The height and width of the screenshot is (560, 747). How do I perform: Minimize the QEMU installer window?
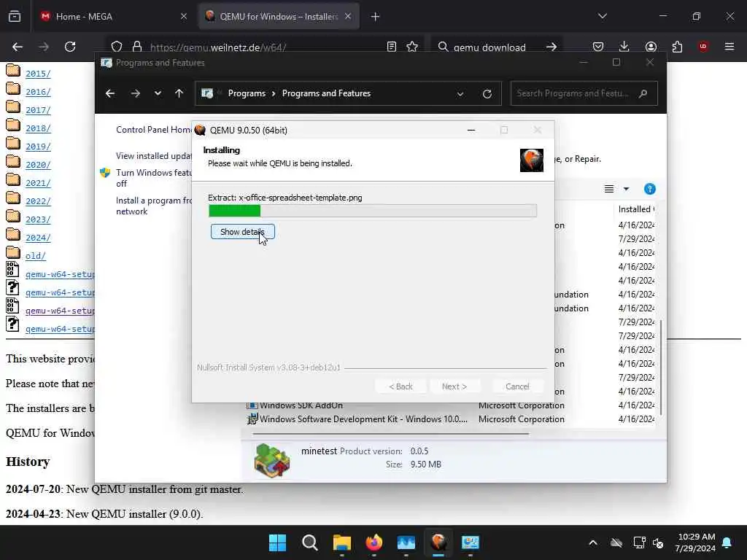coord(471,130)
